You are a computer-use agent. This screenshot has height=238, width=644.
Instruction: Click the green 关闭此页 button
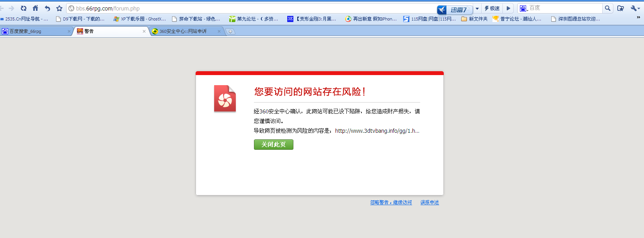coord(274,144)
